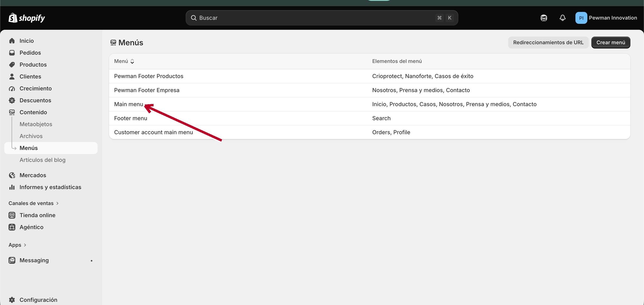Click the Agéntico robot icon
Image resolution: width=644 pixels, height=305 pixels.
click(12, 227)
